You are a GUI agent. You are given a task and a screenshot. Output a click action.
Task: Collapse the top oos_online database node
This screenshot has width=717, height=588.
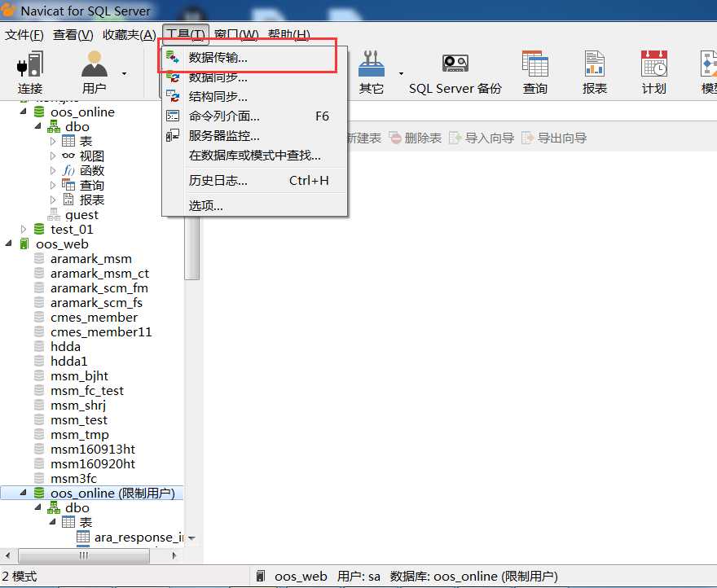click(x=24, y=112)
